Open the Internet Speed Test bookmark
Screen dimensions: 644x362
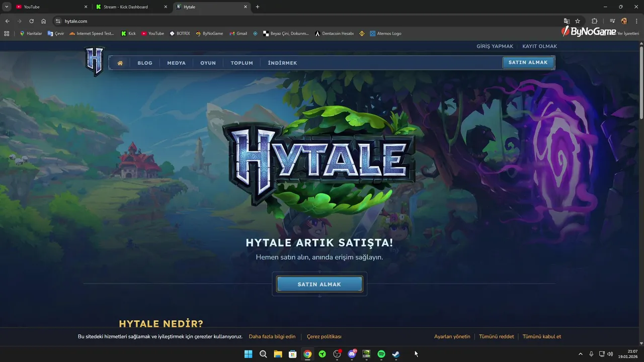(92, 34)
